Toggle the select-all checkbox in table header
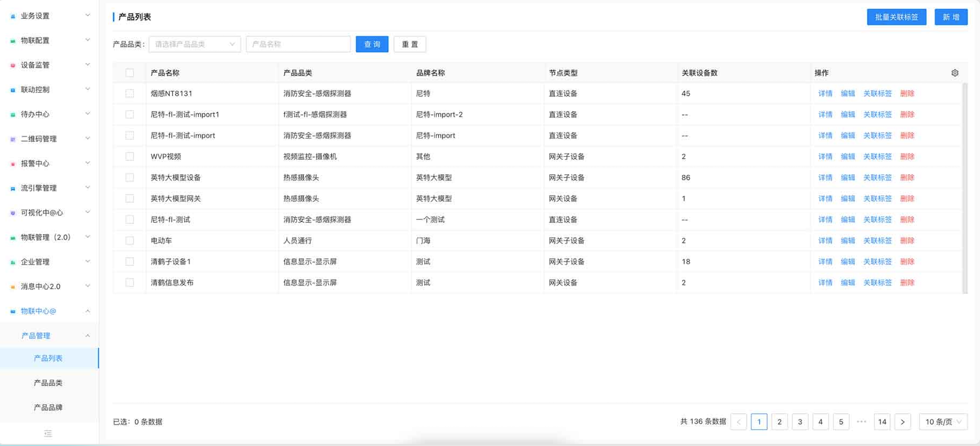 (130, 73)
